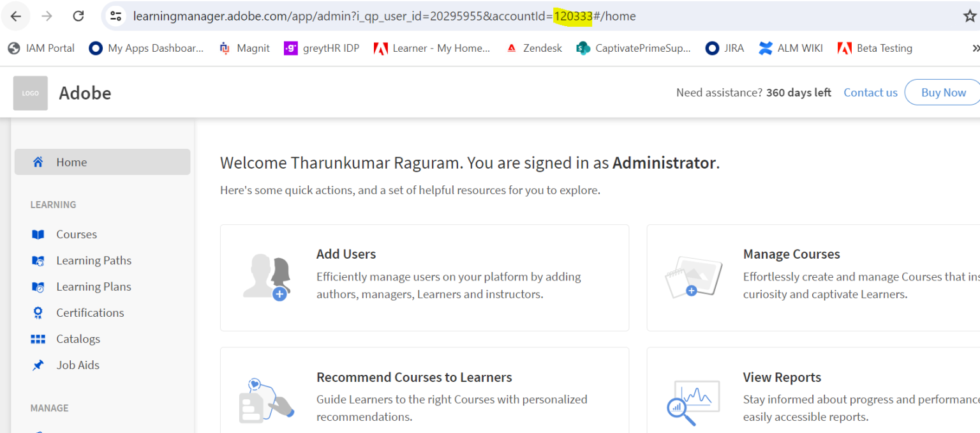Click the bookmark star in the address bar

(x=970, y=16)
